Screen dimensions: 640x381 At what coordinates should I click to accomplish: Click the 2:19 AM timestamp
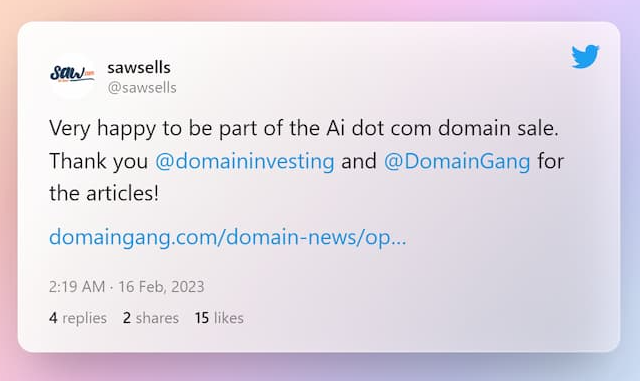[77, 286]
